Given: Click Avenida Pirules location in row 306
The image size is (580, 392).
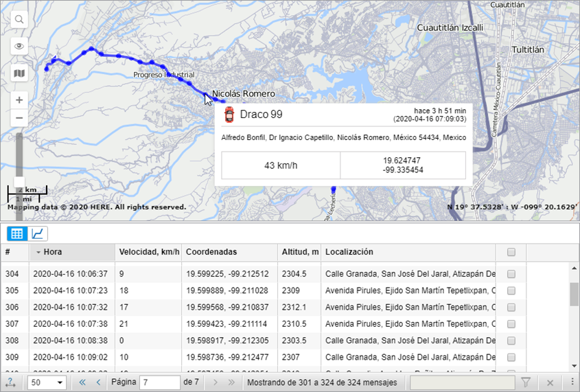Looking at the screenshot, I should click(x=410, y=308).
